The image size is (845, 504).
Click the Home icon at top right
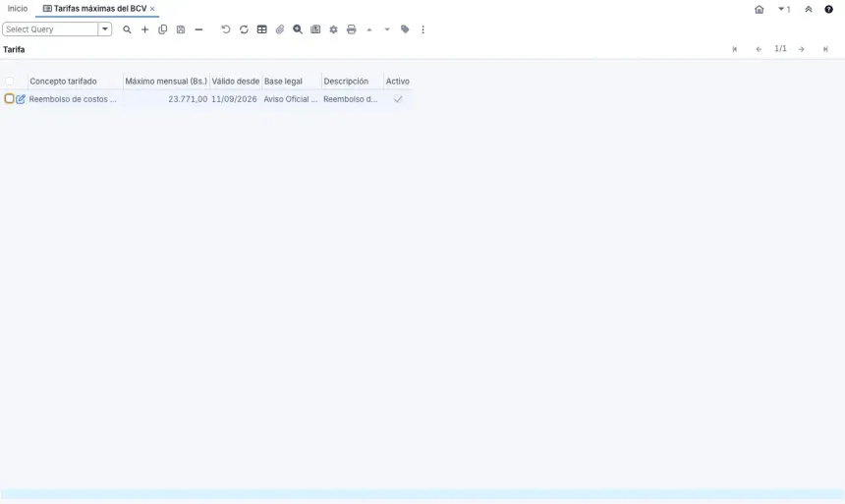[x=760, y=9]
